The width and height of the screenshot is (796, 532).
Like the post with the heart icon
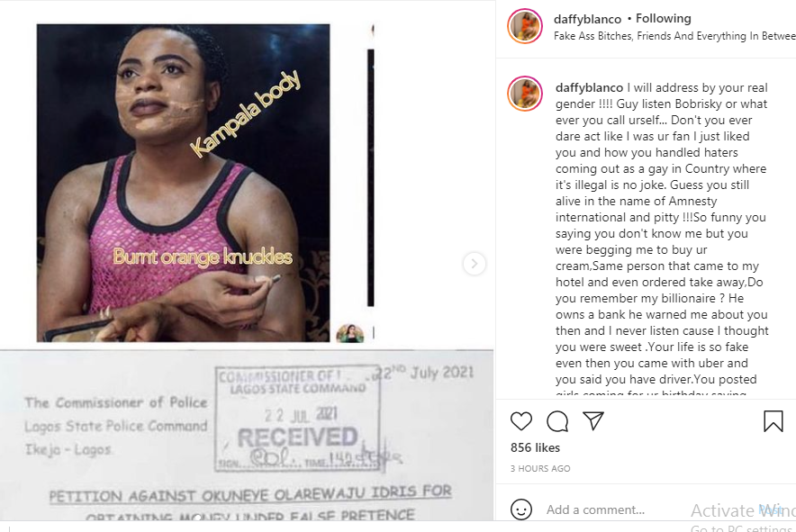pyautogui.click(x=520, y=421)
